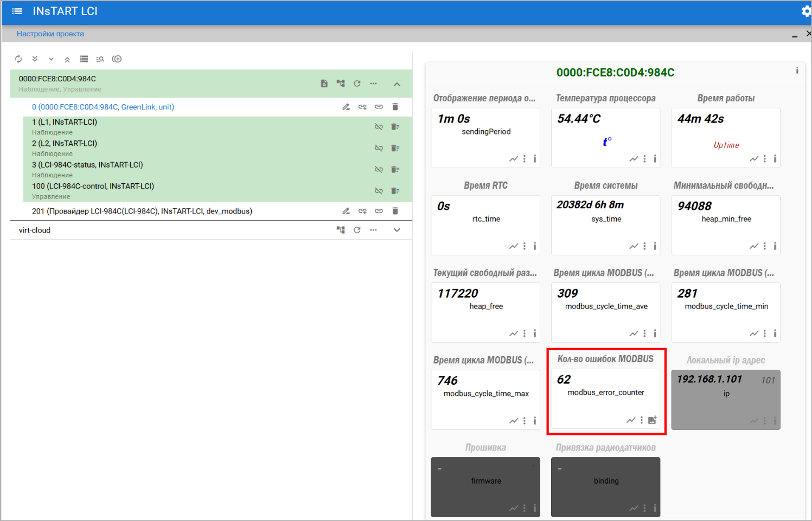Open the modbus_cycle_time_ave widget options menu

click(644, 333)
